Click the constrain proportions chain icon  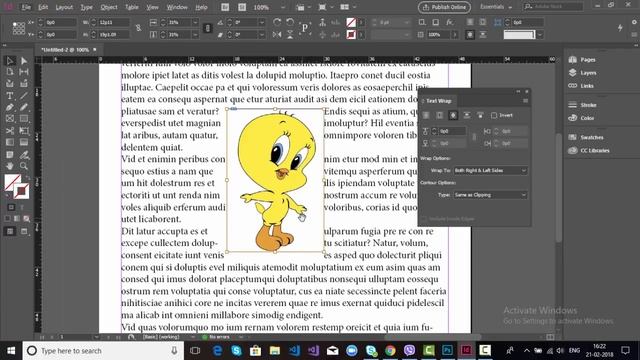[x=138, y=28]
